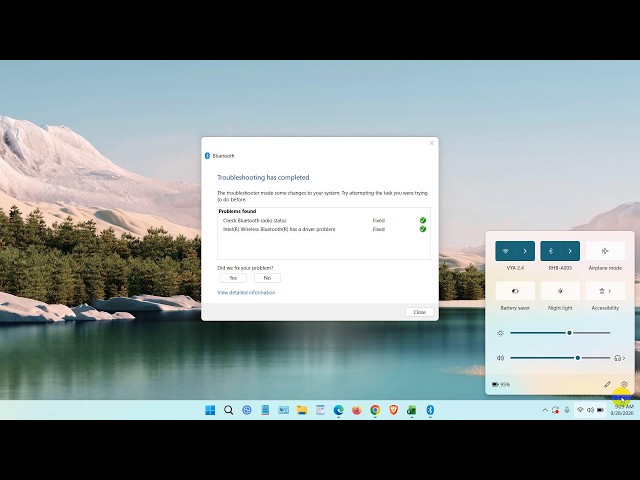This screenshot has width=640, height=480.
Task: Click green check for radio status
Action: [x=423, y=220]
